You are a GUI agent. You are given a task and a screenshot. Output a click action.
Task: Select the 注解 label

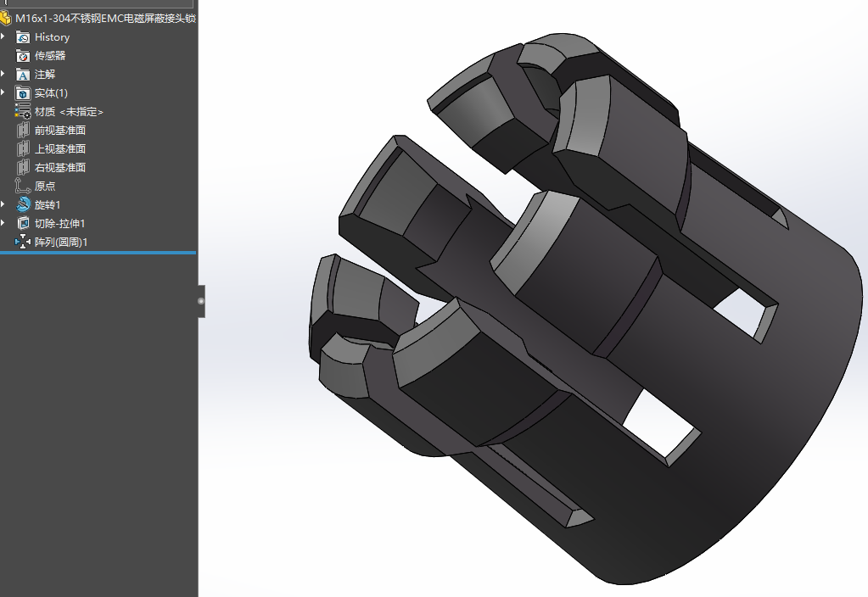[45, 75]
